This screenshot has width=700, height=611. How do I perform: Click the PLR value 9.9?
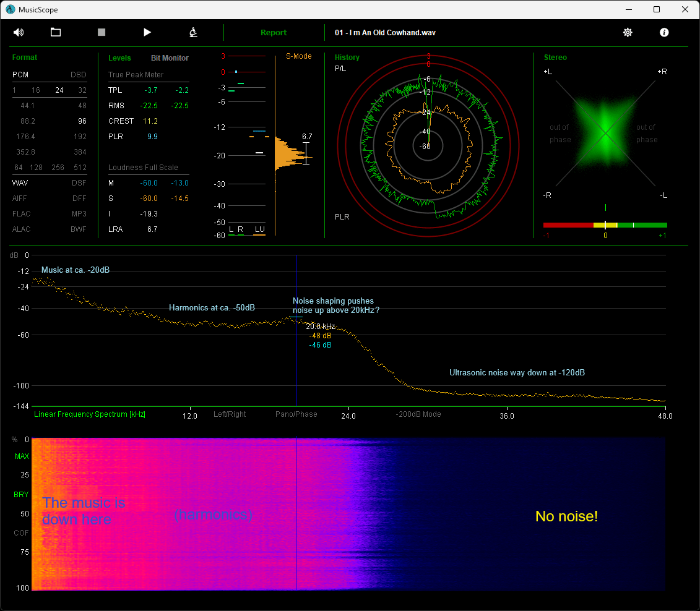tap(152, 137)
